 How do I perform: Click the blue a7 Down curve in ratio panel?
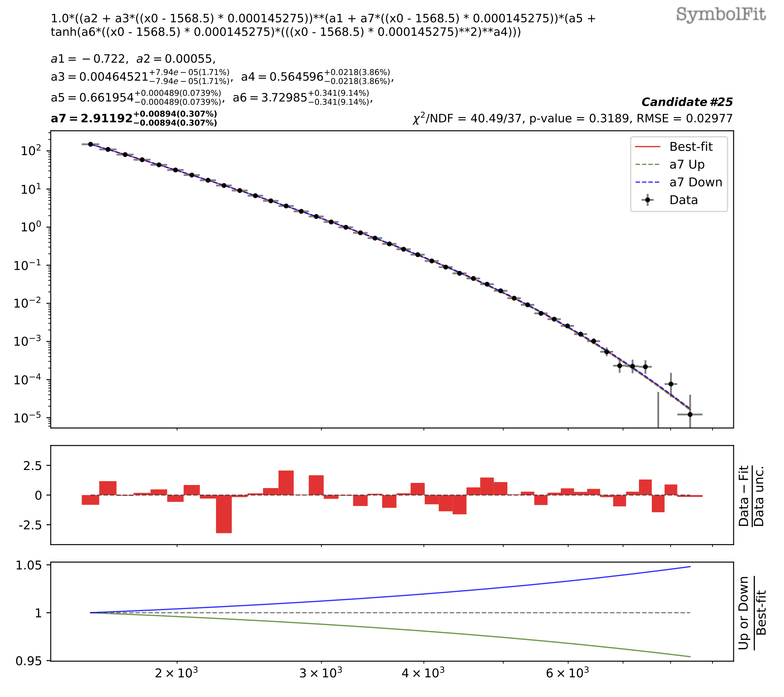click(499, 587)
